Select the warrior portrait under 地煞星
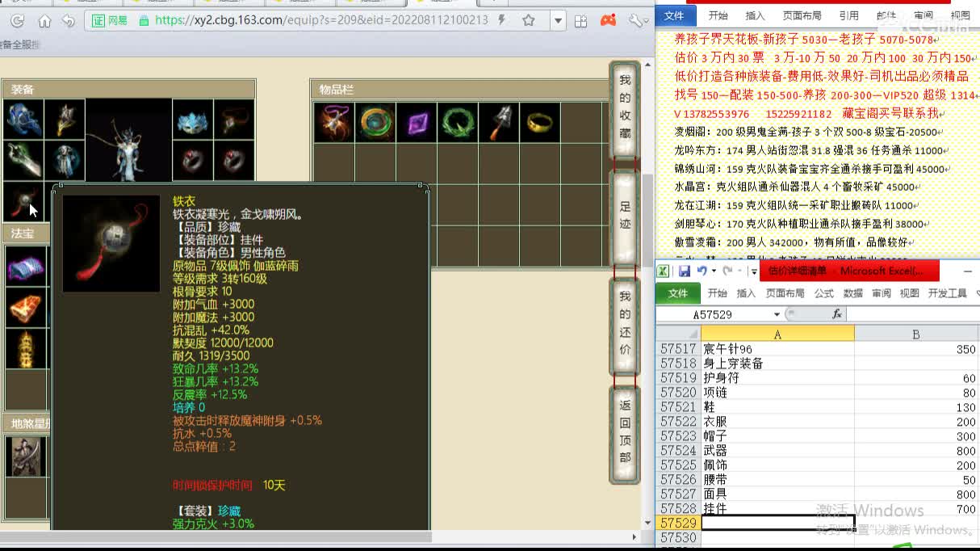980x551 pixels. point(26,456)
